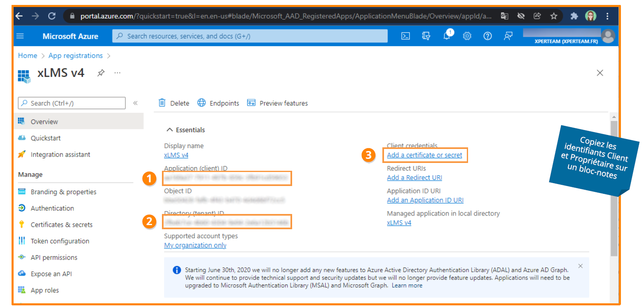The width and height of the screenshot is (644, 307).
Task: Collapse the Essentials section
Action: pyautogui.click(x=169, y=130)
